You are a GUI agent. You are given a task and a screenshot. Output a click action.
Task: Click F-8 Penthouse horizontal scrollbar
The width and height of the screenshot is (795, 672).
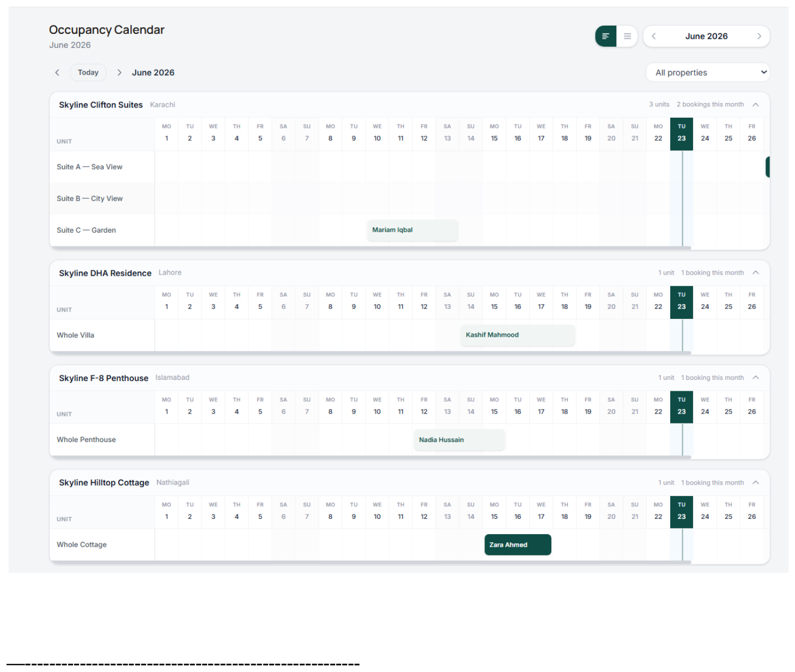tap(371, 457)
